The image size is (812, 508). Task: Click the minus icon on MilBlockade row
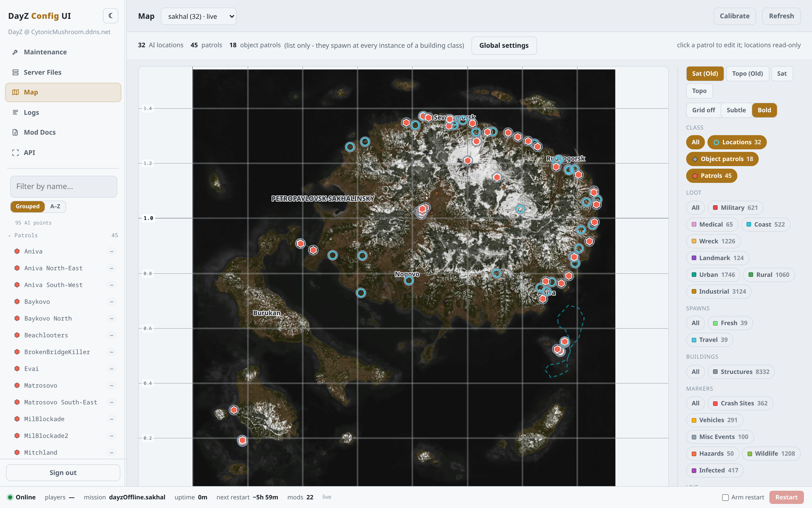tap(111, 419)
